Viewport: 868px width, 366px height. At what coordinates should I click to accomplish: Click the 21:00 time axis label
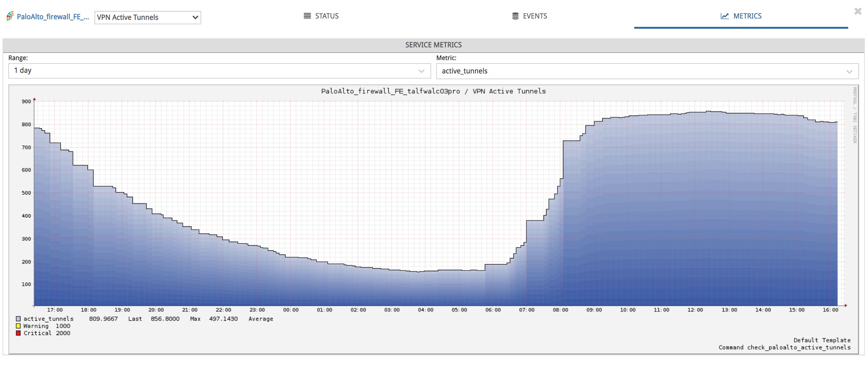190,310
